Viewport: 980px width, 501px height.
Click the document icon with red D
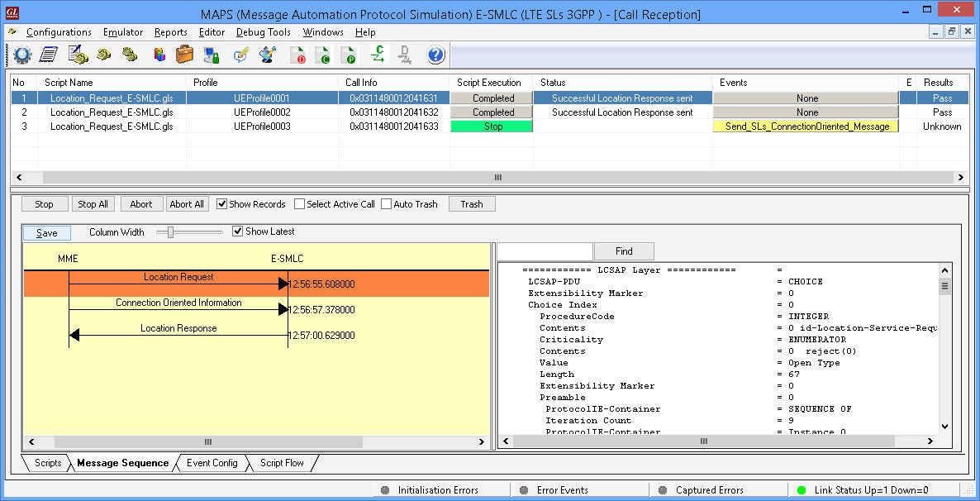[297, 55]
